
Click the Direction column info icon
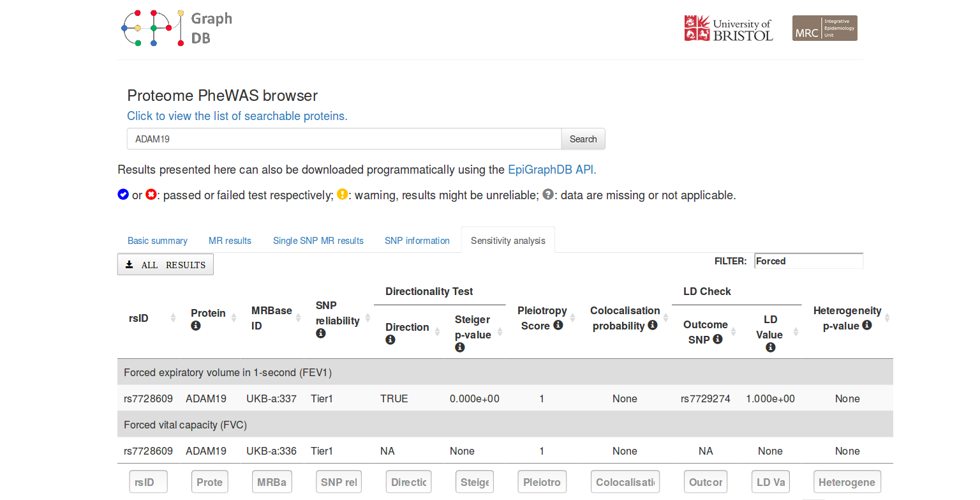click(390, 340)
